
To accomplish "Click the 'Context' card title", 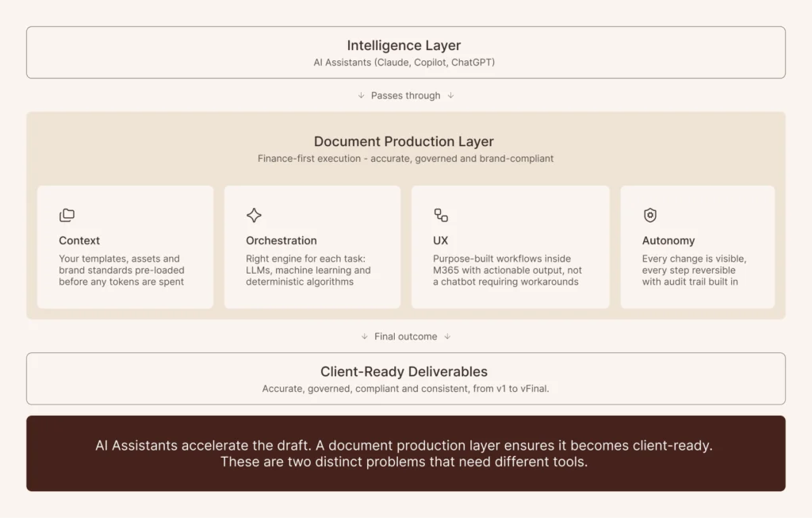I will (79, 240).
